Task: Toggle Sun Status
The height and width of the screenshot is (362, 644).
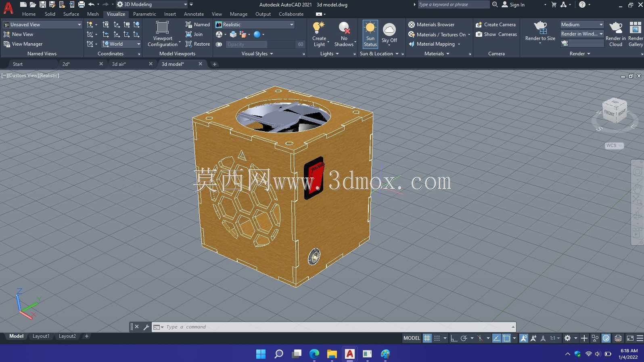Action: (370, 34)
